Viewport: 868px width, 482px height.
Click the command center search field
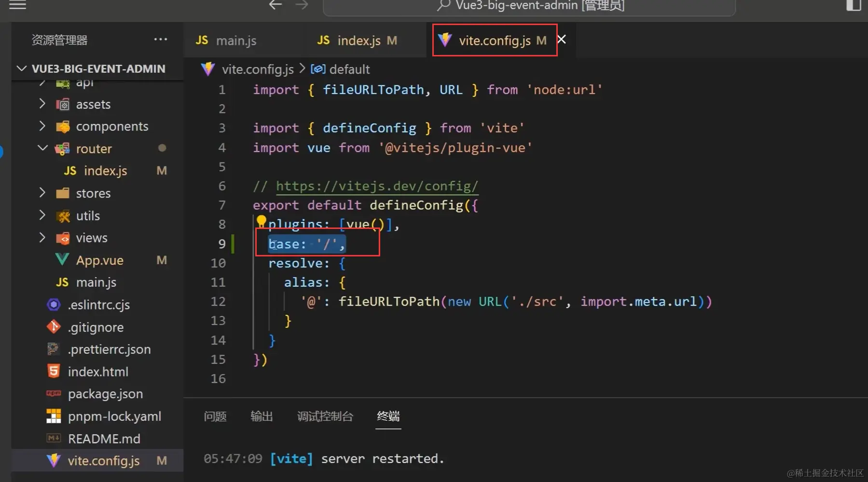click(529, 6)
